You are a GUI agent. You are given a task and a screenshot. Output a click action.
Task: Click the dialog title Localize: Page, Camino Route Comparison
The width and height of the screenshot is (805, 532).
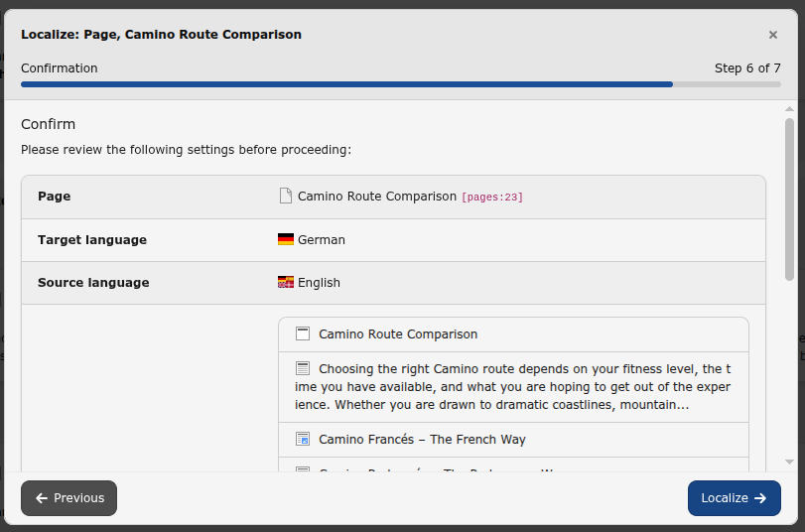(x=161, y=35)
